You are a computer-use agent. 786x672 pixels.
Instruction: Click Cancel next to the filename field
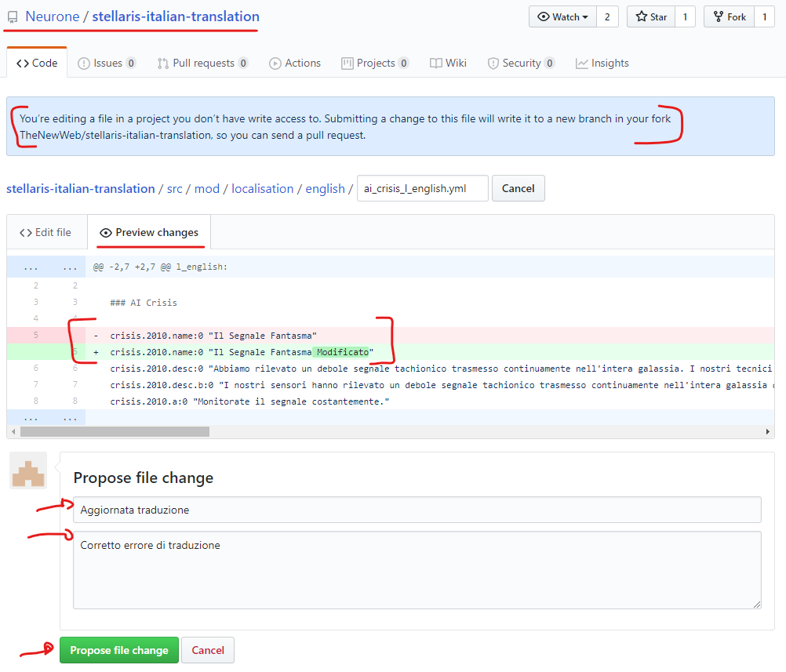519,188
